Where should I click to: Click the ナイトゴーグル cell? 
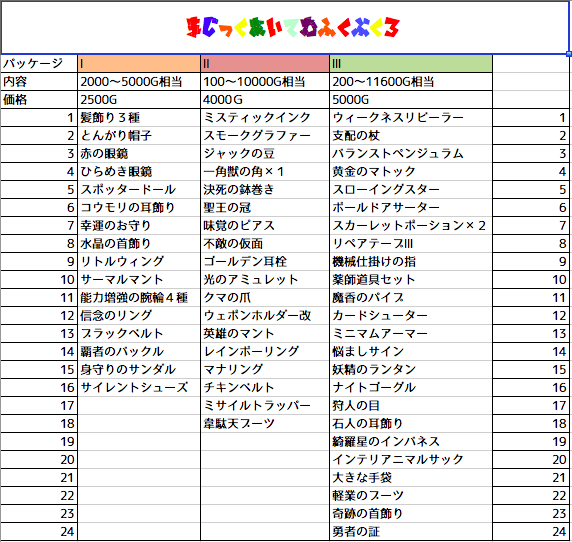[411, 387]
